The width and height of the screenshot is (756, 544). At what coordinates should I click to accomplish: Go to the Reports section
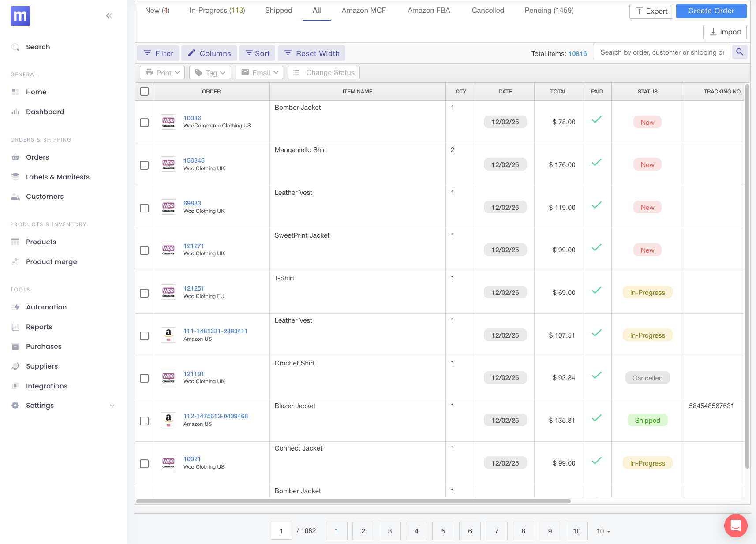39,327
